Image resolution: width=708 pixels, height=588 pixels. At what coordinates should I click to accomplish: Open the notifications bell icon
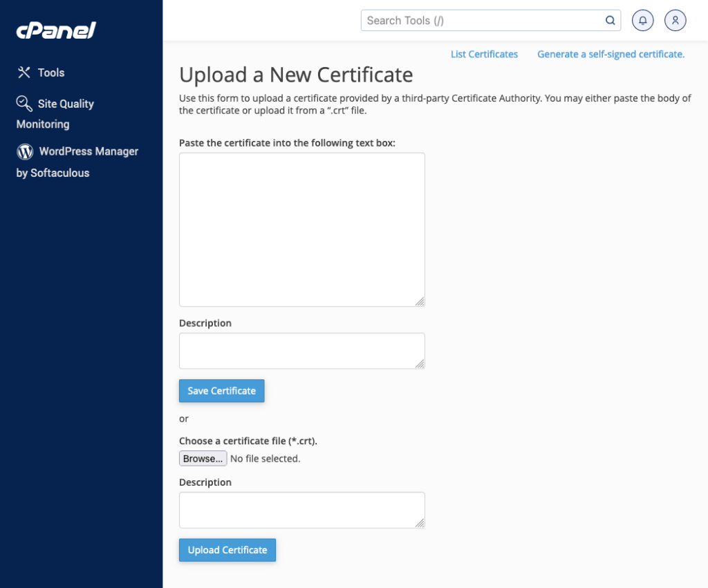(x=643, y=21)
